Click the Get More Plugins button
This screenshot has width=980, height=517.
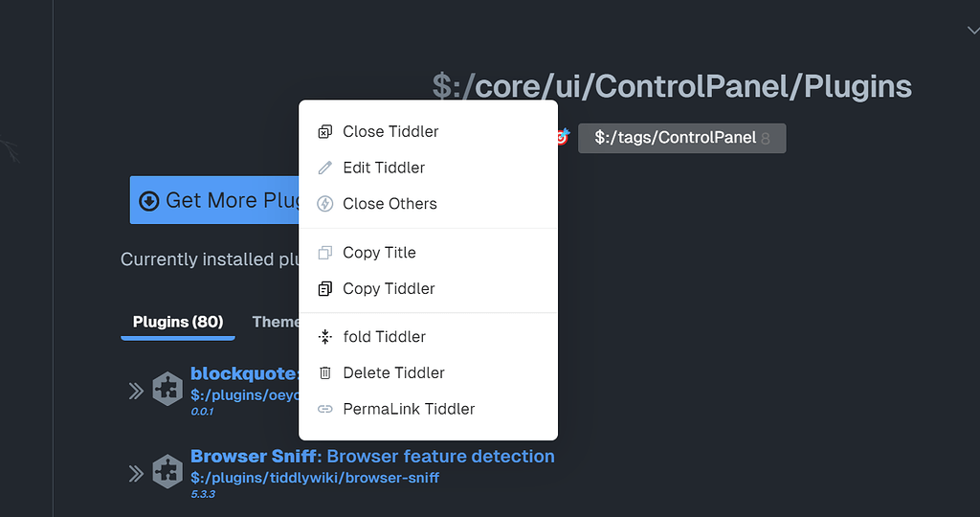[214, 200]
